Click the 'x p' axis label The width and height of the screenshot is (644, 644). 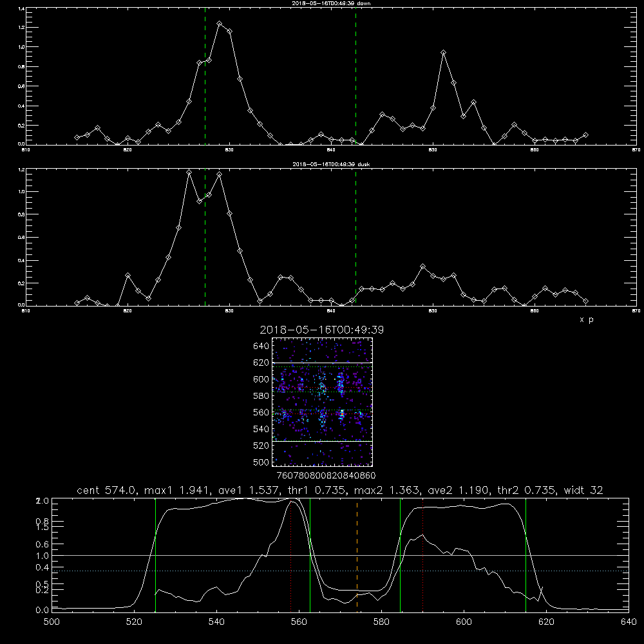[x=587, y=319]
